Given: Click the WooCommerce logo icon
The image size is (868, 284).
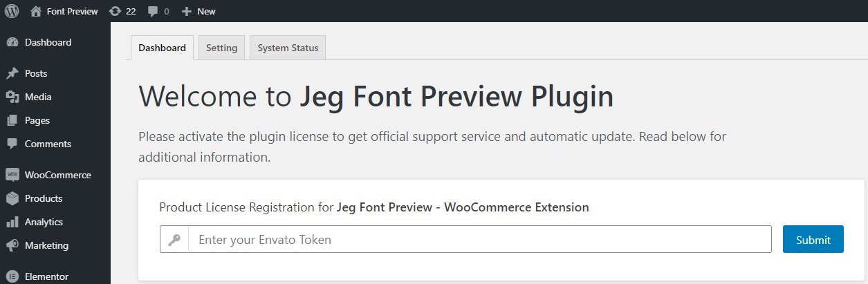Looking at the screenshot, I should tap(12, 175).
